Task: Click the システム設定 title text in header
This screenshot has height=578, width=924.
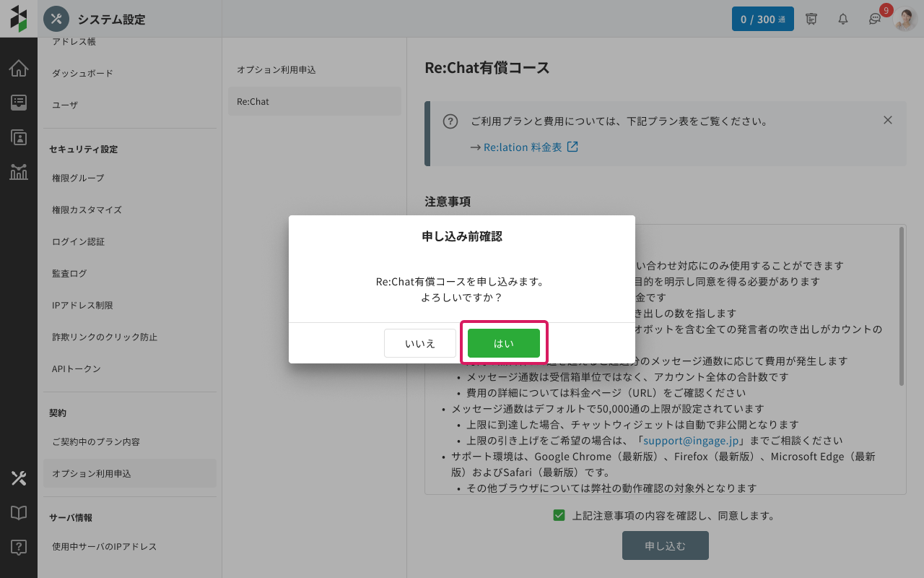Action: pyautogui.click(x=112, y=20)
